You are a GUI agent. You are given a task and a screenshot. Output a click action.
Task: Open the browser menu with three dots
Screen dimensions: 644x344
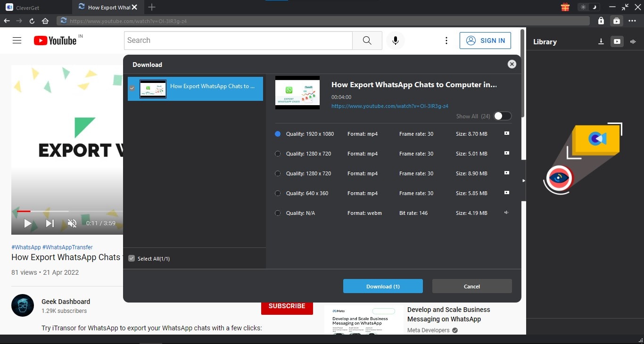(x=633, y=21)
